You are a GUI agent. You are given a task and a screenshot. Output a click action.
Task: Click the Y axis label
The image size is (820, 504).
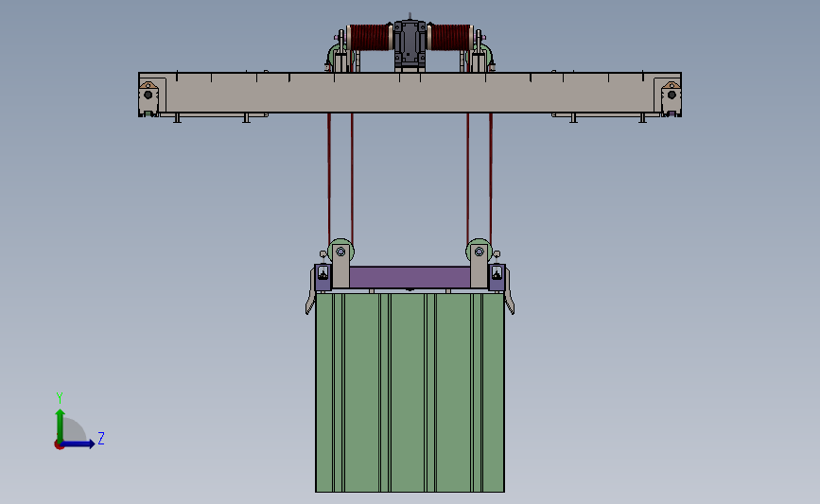pyautogui.click(x=60, y=398)
